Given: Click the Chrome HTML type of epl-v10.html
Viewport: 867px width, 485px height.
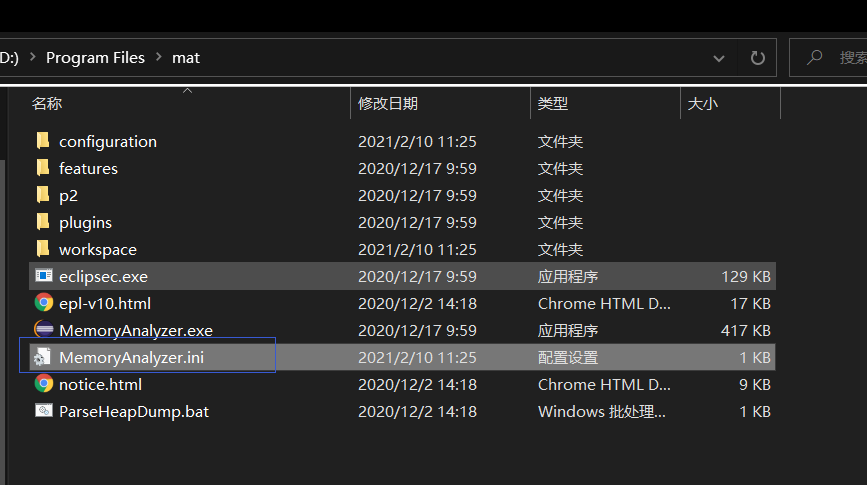Looking at the screenshot, I should coord(604,304).
